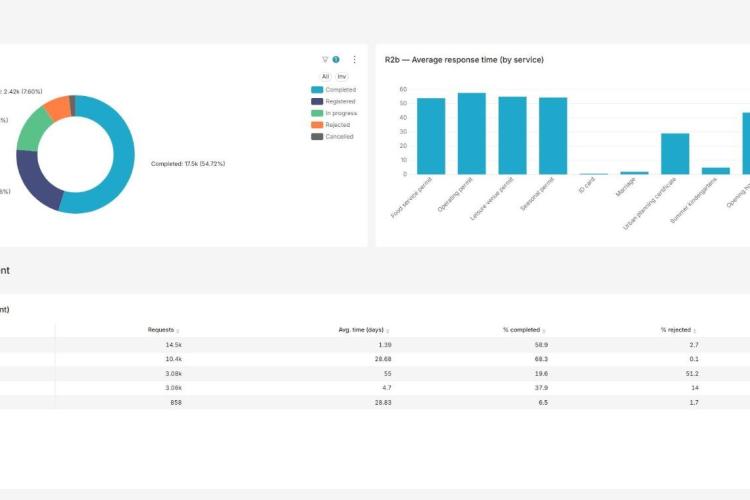Open the three-dot chart options menu
Screen dimensions: 750x500
[354, 60]
